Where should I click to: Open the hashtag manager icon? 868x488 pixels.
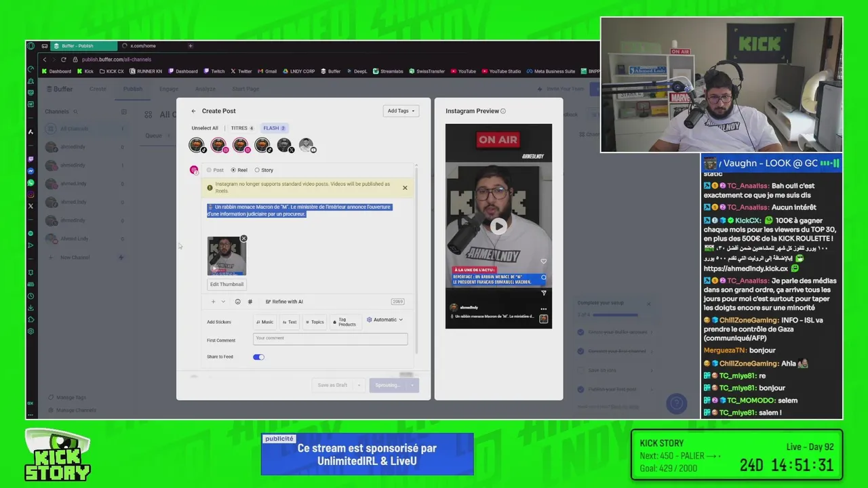250,302
